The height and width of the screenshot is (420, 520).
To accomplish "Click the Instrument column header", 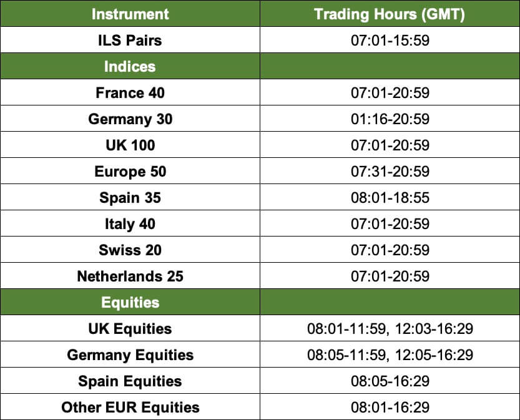I will tap(130, 14).
